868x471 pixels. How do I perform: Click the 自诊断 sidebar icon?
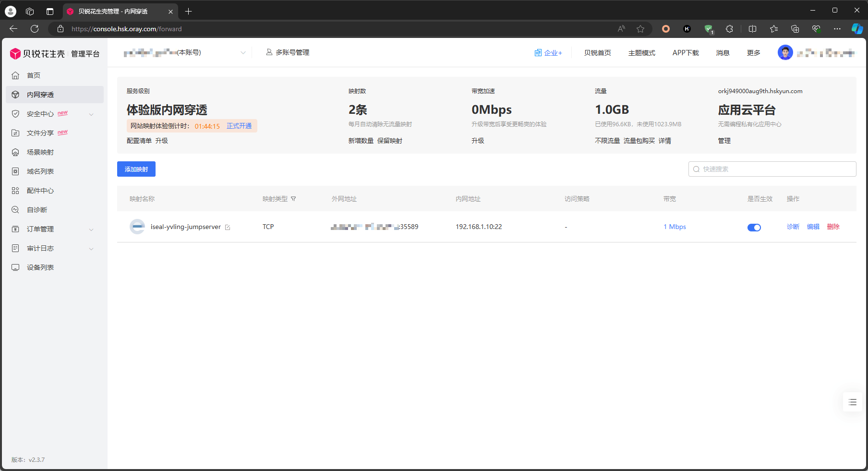15,210
